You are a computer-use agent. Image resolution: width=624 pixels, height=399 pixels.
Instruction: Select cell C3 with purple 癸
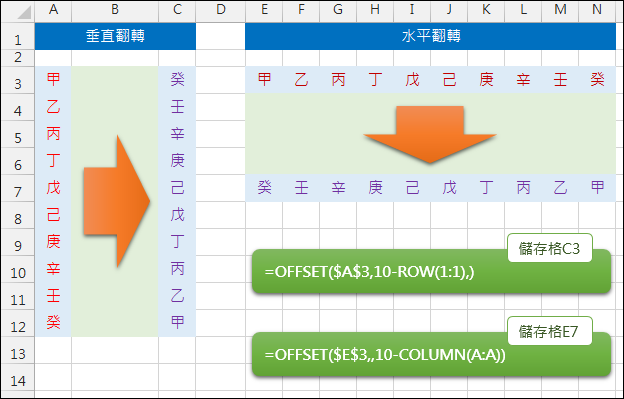point(177,80)
